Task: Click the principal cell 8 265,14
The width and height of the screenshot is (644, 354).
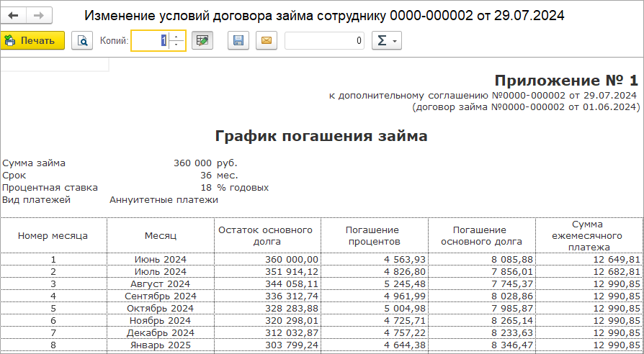Action: click(482, 320)
